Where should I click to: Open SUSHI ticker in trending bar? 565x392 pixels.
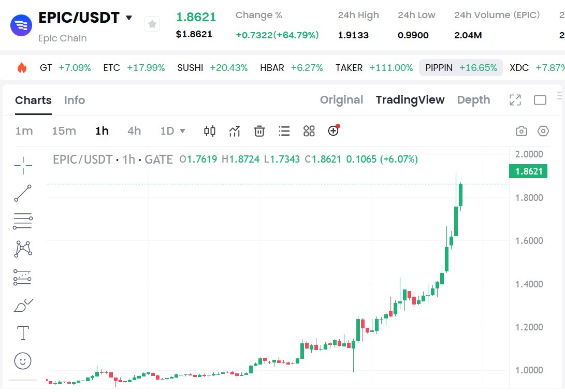[x=212, y=68]
